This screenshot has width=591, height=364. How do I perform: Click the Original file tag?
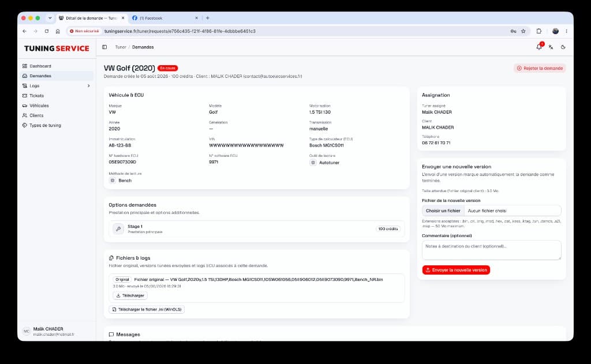(122, 280)
